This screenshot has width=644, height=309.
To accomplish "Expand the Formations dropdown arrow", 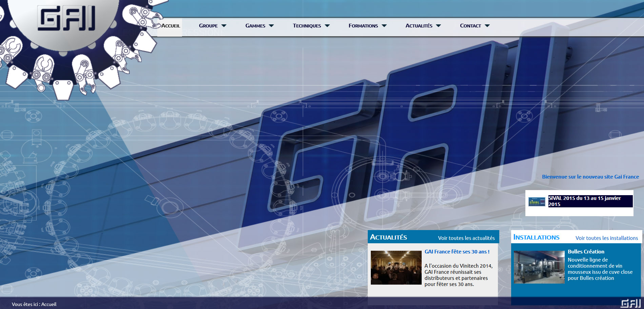I will (x=384, y=26).
